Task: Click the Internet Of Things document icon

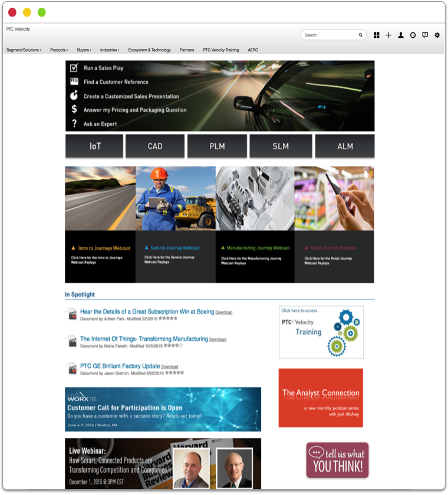Action: [73, 341]
